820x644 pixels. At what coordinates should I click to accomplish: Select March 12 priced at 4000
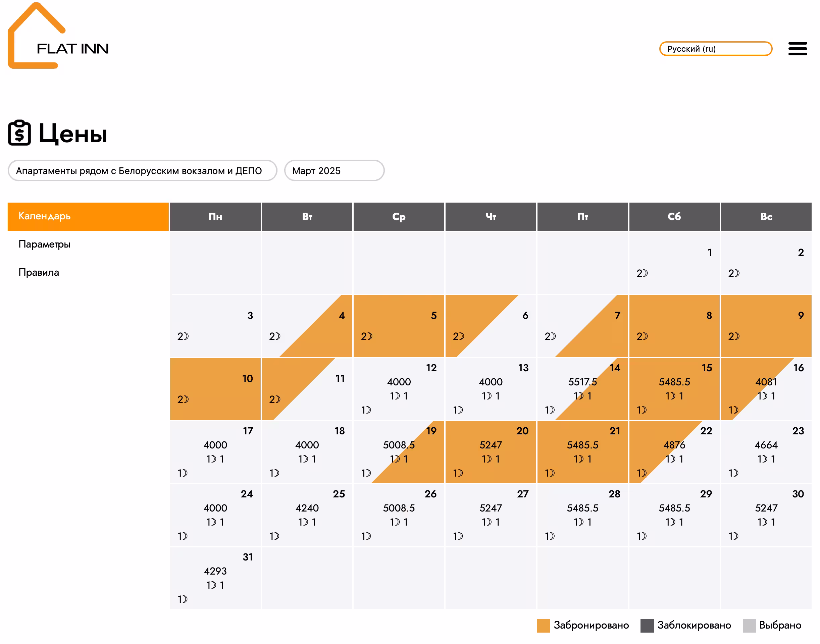click(398, 389)
